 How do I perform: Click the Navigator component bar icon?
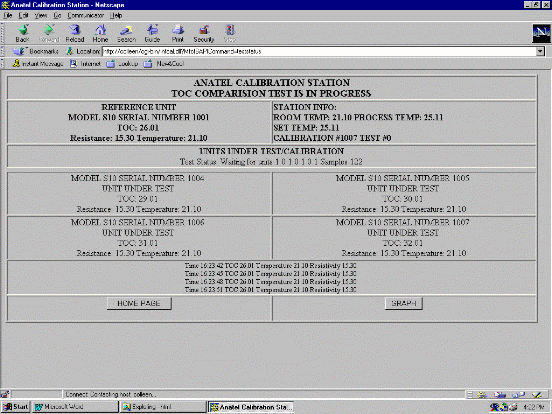point(482,395)
